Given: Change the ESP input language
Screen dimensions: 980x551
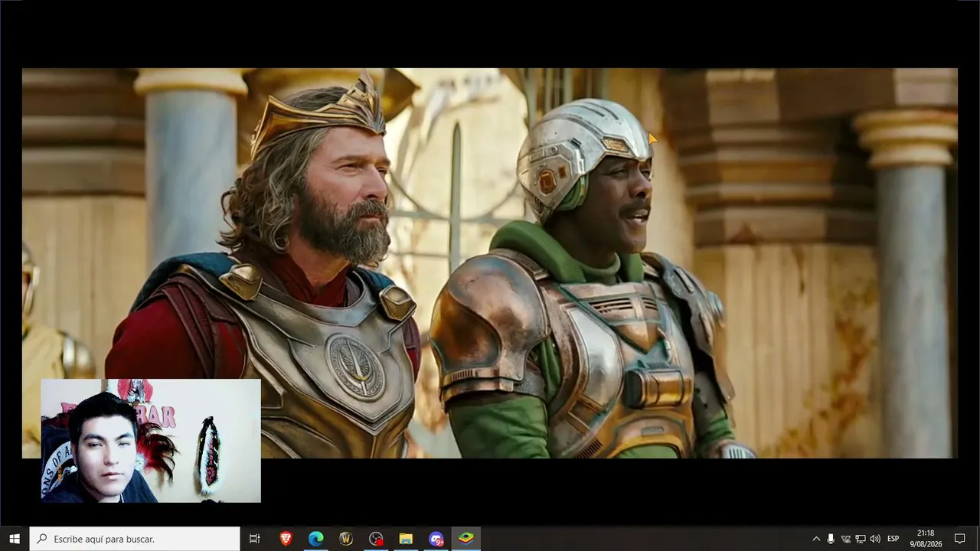Looking at the screenshot, I should (x=893, y=539).
